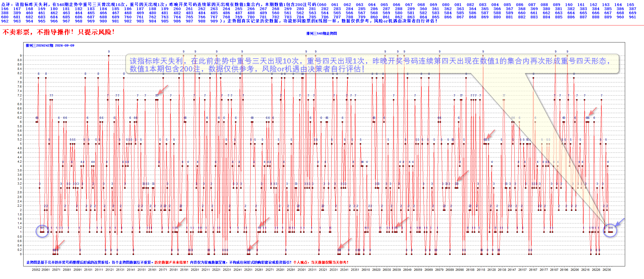Click the y-axis label 5.4
This screenshot has height=279, width=644.
(20, 135)
